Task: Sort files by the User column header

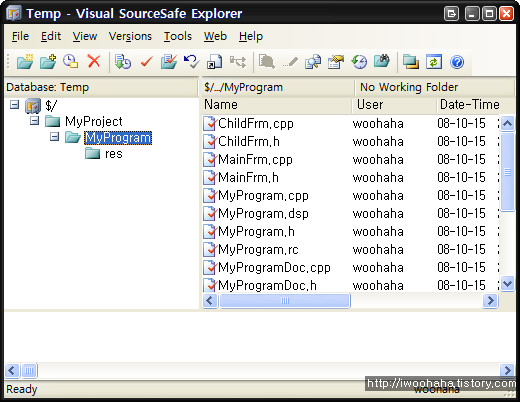Action: pos(394,105)
